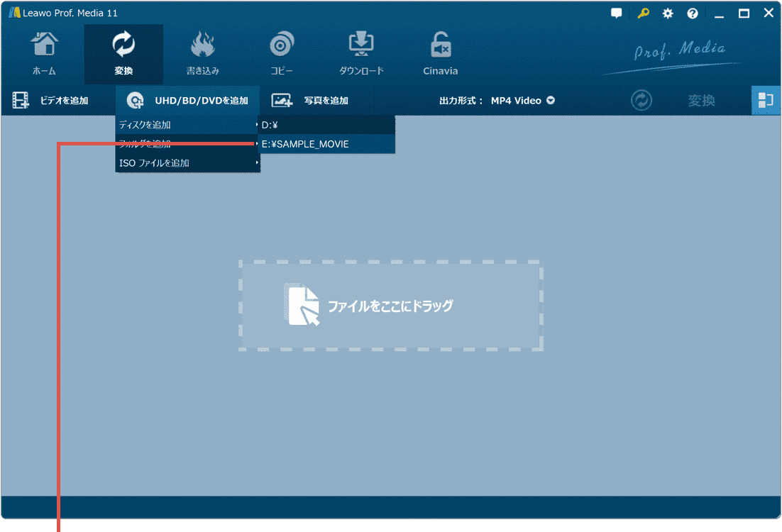Expand the MP4 Video output format dropdown
Screen dimensions: 782x532
(522, 101)
